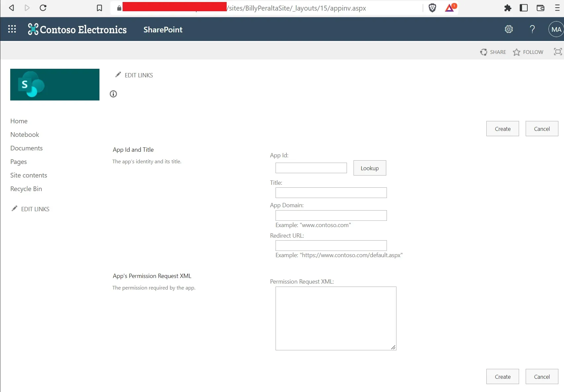The image size is (564, 392).
Task: Click the Lookup button
Action: [369, 168]
